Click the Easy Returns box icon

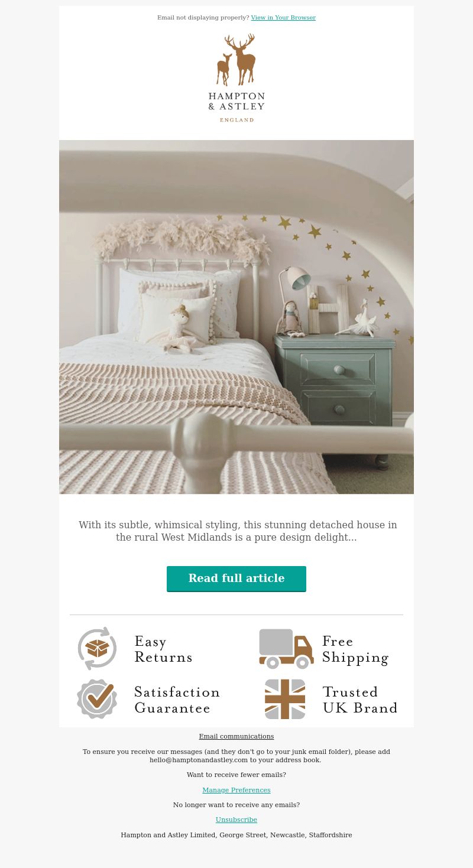(x=97, y=648)
